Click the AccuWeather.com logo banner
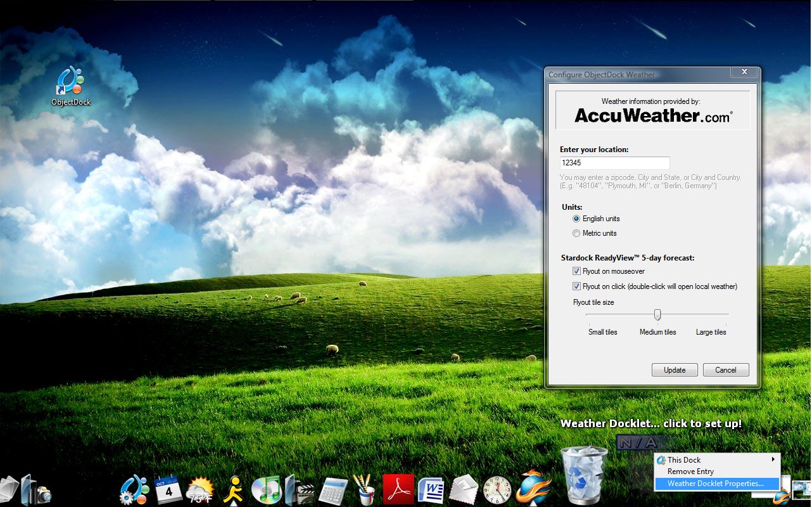The width and height of the screenshot is (812, 507). [x=652, y=110]
